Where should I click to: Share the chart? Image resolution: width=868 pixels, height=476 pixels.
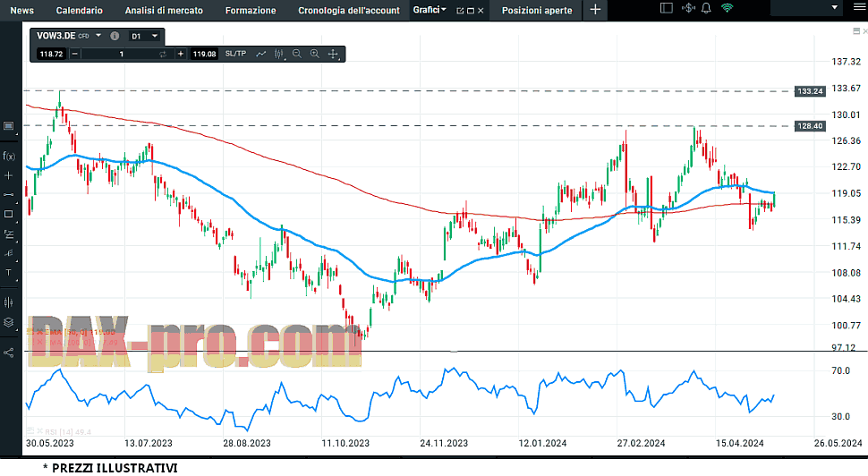(8, 353)
